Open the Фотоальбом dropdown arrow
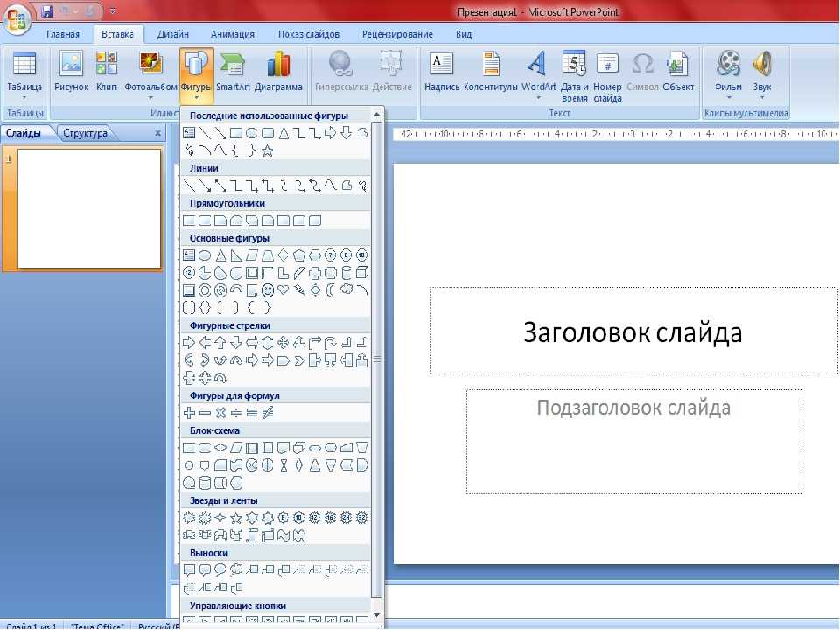This screenshot has height=630, width=840. [x=150, y=97]
